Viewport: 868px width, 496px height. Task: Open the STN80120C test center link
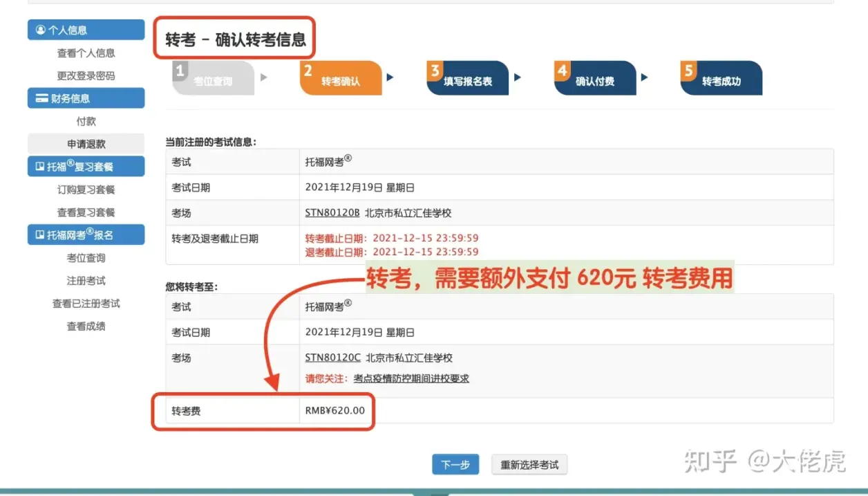point(333,358)
